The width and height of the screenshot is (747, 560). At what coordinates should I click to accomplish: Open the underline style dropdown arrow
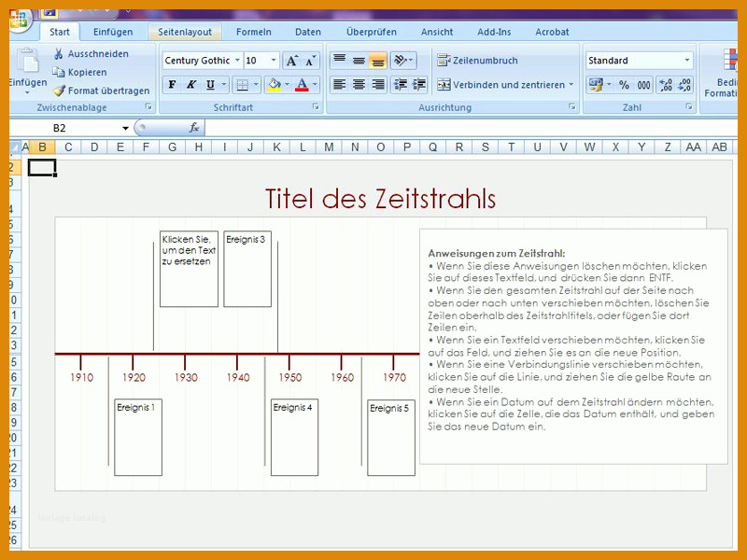[x=224, y=85]
